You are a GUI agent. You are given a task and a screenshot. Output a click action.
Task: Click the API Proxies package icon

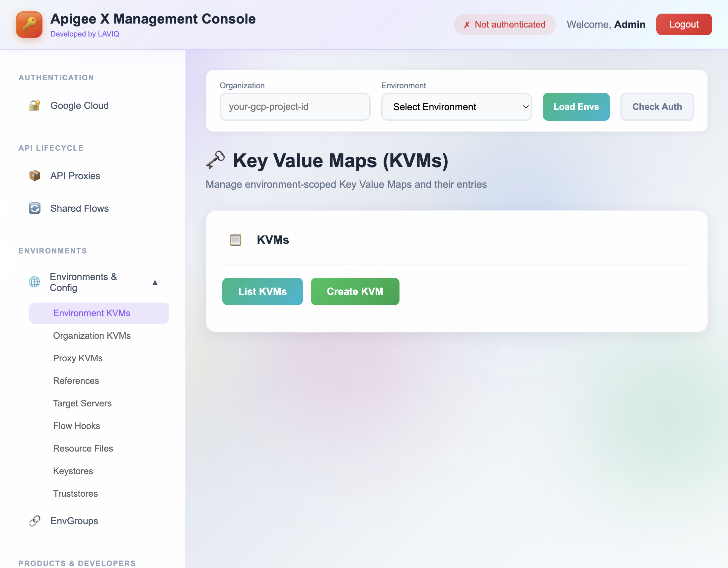pos(34,176)
